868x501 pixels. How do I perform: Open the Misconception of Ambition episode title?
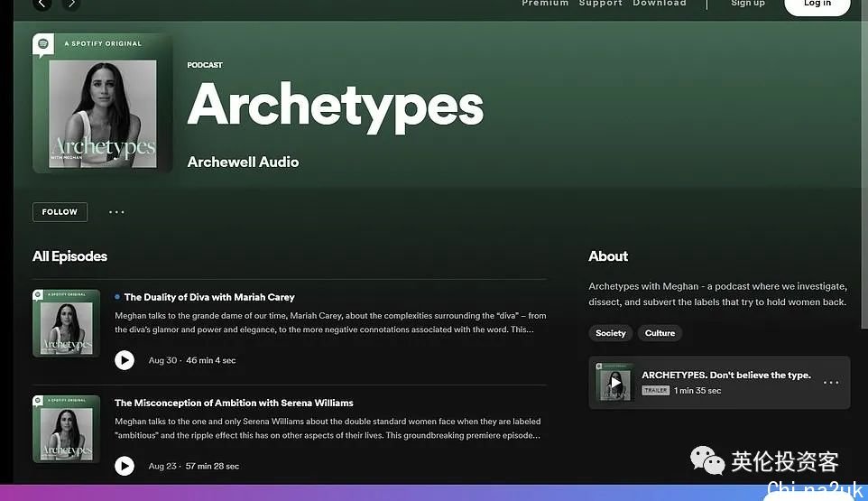(x=234, y=403)
